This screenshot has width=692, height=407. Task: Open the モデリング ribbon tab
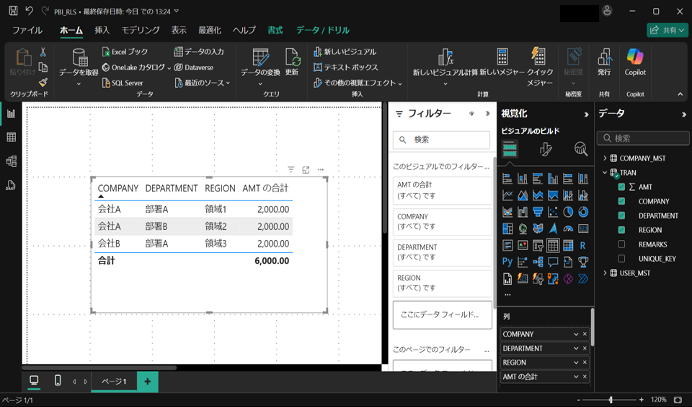click(140, 31)
